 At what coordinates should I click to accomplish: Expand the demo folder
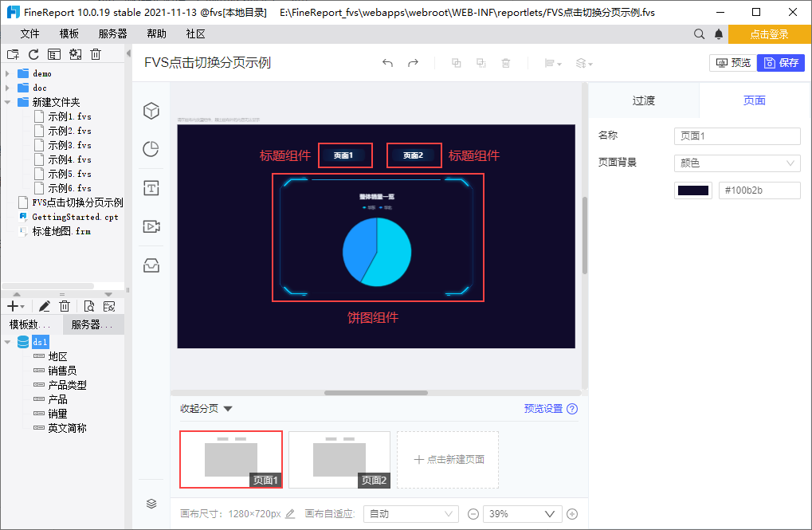(x=7, y=73)
